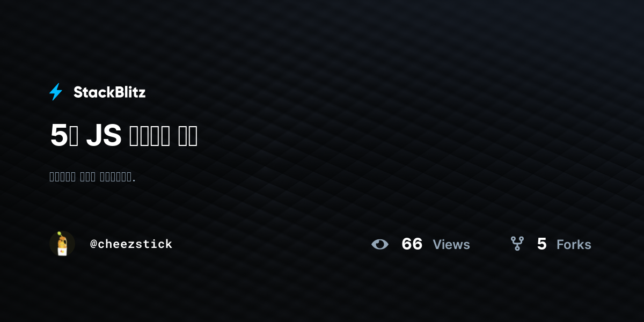Click the StackBlitz lightning bolt logo
The height and width of the screenshot is (322, 644).
coord(56,92)
